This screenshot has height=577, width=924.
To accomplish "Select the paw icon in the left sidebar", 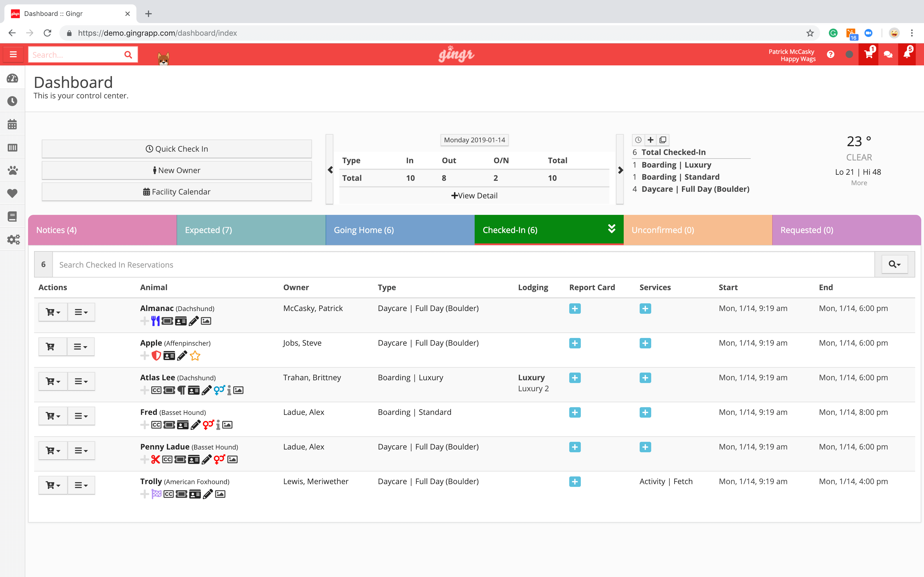I will [12, 170].
